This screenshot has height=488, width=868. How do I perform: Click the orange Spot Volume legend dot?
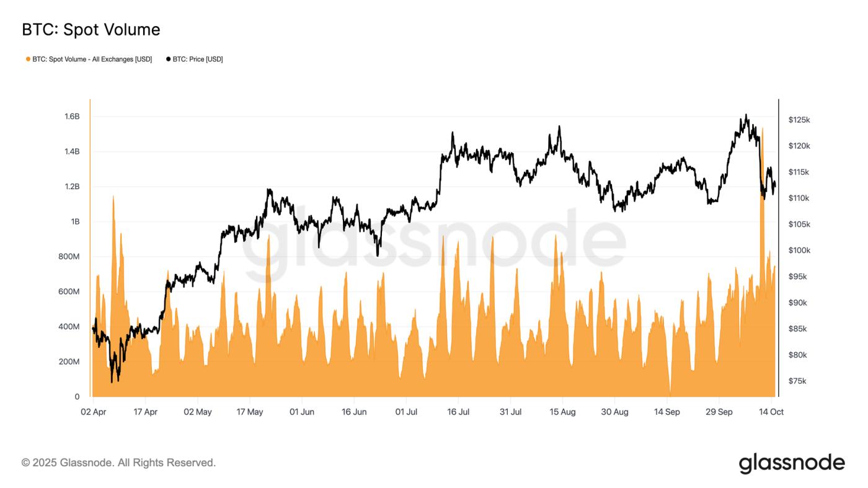28,60
